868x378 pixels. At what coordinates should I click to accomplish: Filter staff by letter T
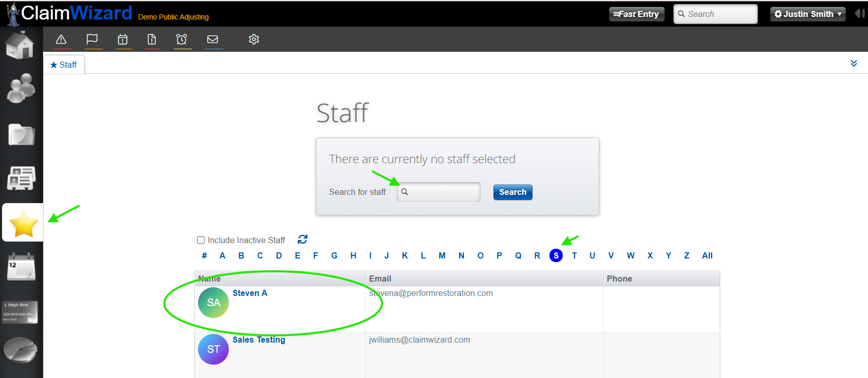click(575, 255)
